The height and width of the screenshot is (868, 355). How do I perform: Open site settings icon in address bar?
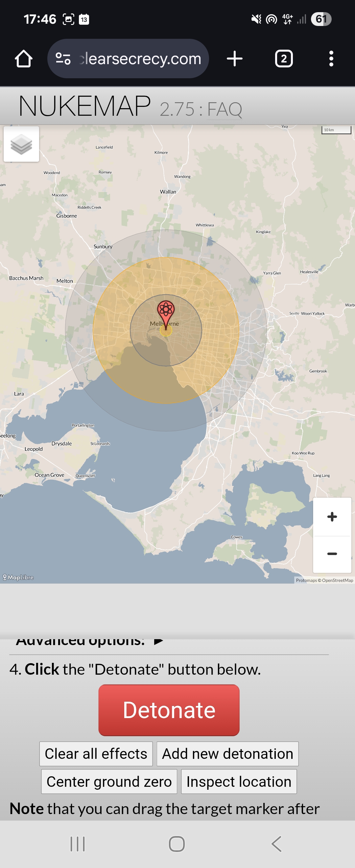(63, 59)
